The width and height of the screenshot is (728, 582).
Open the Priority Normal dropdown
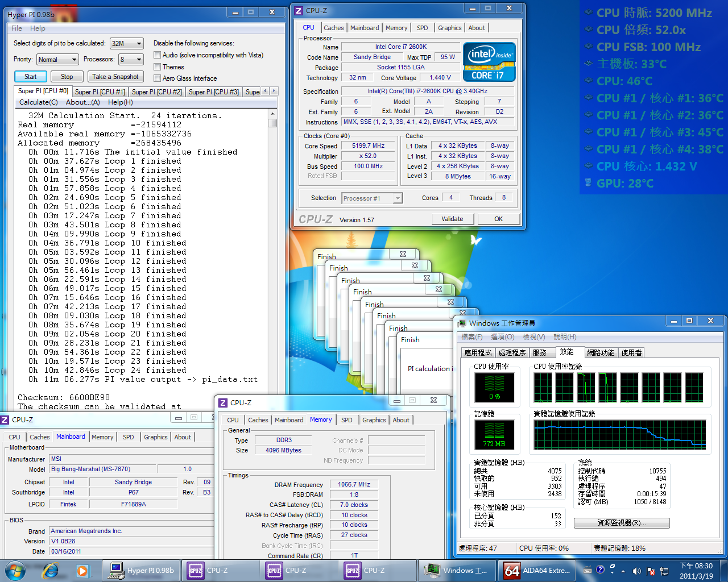point(57,59)
